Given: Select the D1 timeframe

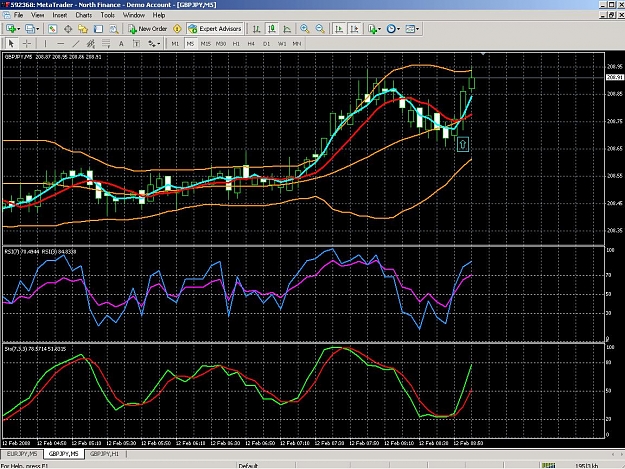Looking at the screenshot, I should point(266,43).
